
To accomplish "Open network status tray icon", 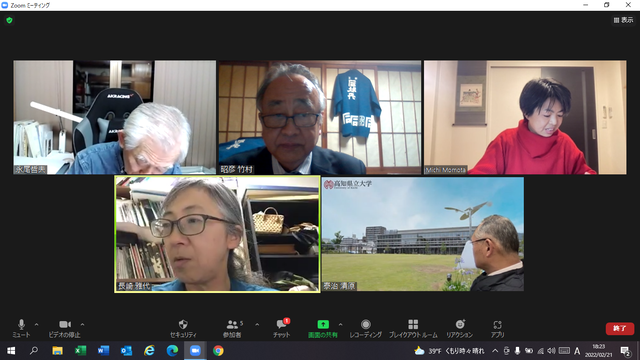I will pyautogui.click(x=540, y=351).
